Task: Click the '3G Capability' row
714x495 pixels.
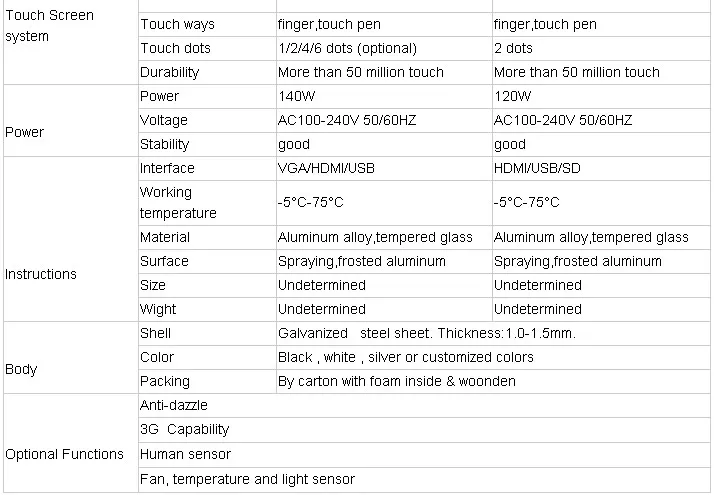Action: point(424,430)
